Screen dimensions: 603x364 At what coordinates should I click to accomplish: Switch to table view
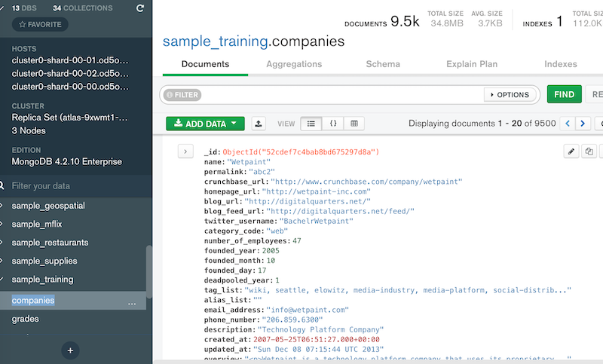click(354, 124)
